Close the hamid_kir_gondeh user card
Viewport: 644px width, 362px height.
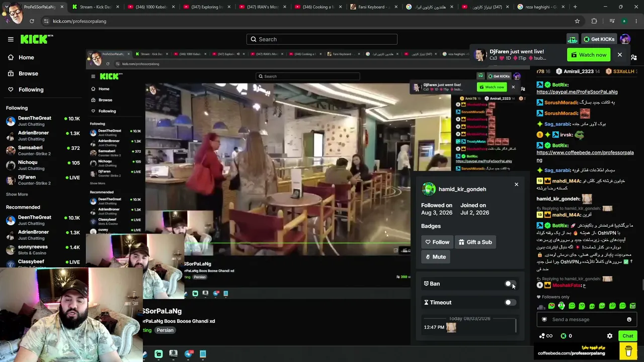click(x=516, y=185)
